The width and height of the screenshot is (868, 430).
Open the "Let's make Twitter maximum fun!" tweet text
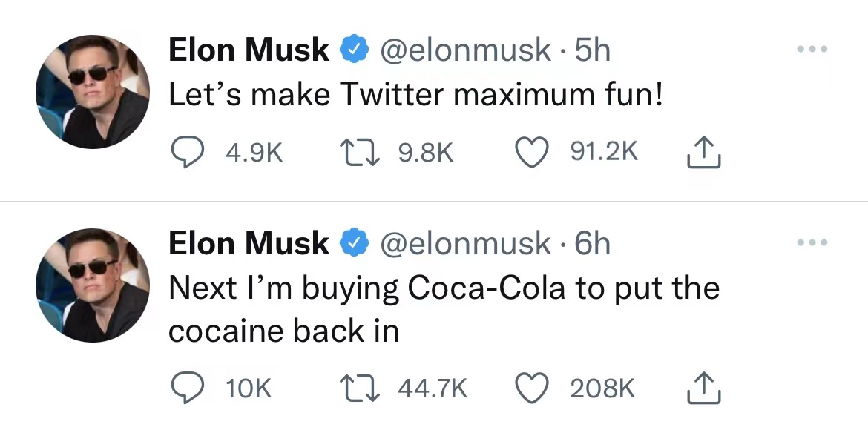415,94
